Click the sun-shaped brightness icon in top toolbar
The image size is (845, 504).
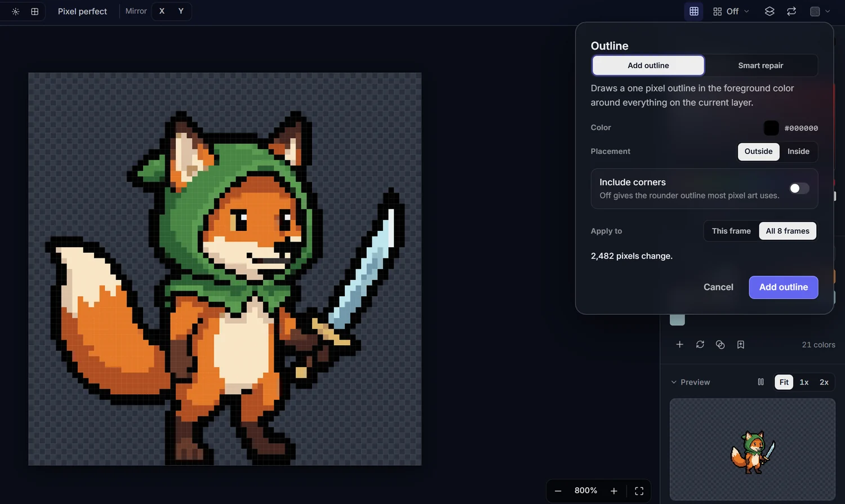pos(16,11)
